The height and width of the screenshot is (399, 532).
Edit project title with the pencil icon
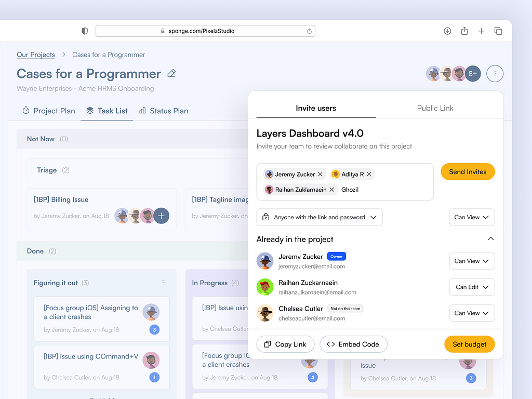171,73
